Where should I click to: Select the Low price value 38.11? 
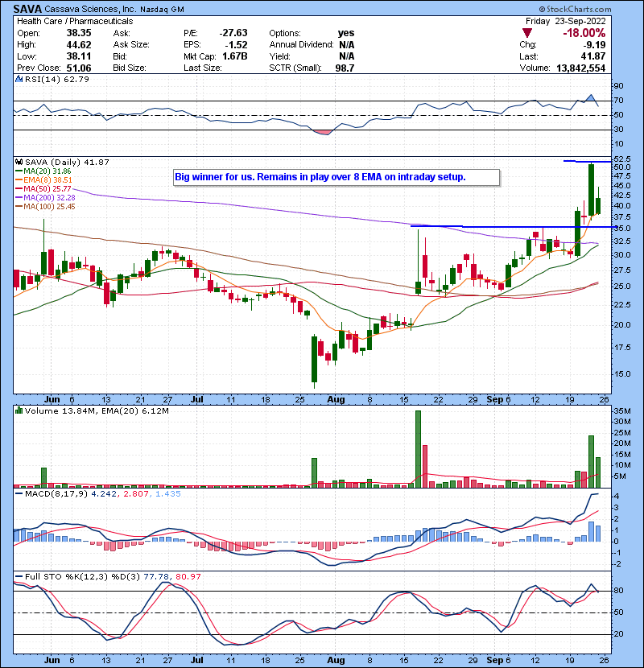click(x=79, y=56)
